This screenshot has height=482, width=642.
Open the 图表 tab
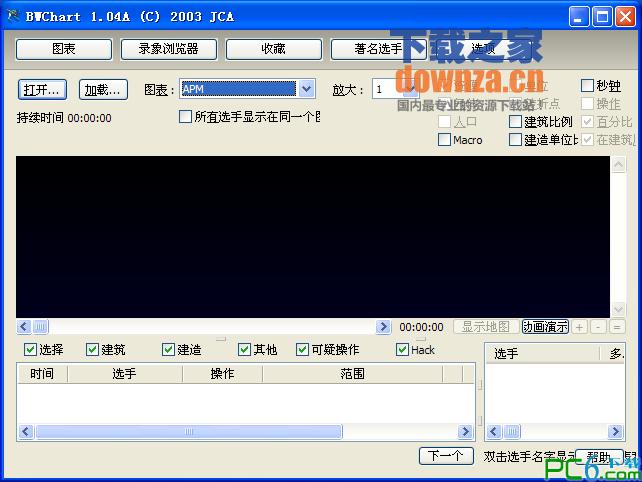tap(63, 49)
